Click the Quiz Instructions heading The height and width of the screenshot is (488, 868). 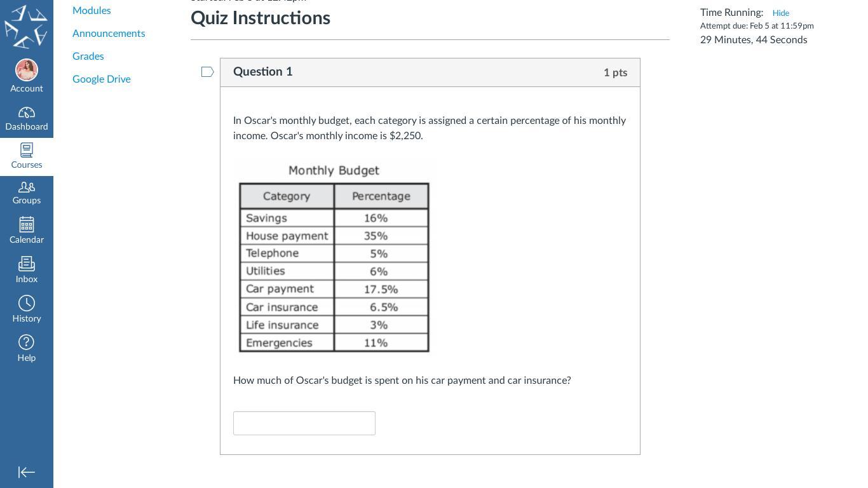pos(261,18)
